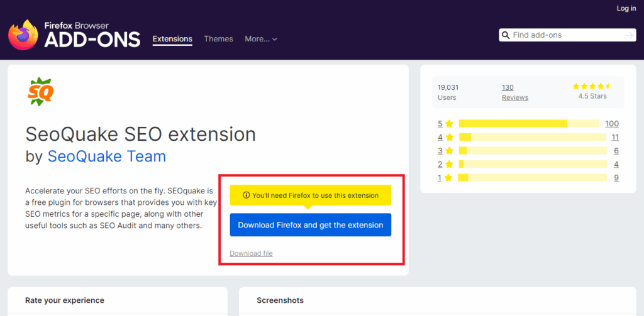This screenshot has width=644, height=316.
Task: Expand the More... dropdown menu
Action: (x=261, y=39)
